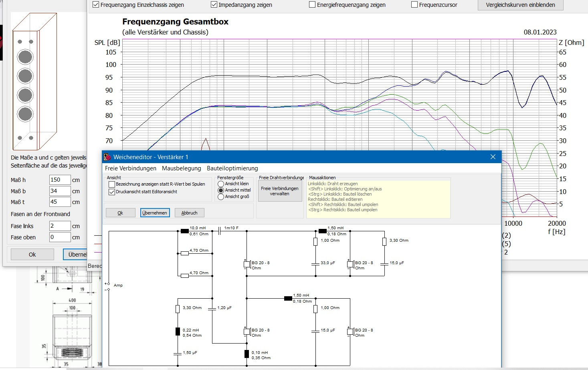Click the 0,22 mH inductor symbol

tap(178, 331)
